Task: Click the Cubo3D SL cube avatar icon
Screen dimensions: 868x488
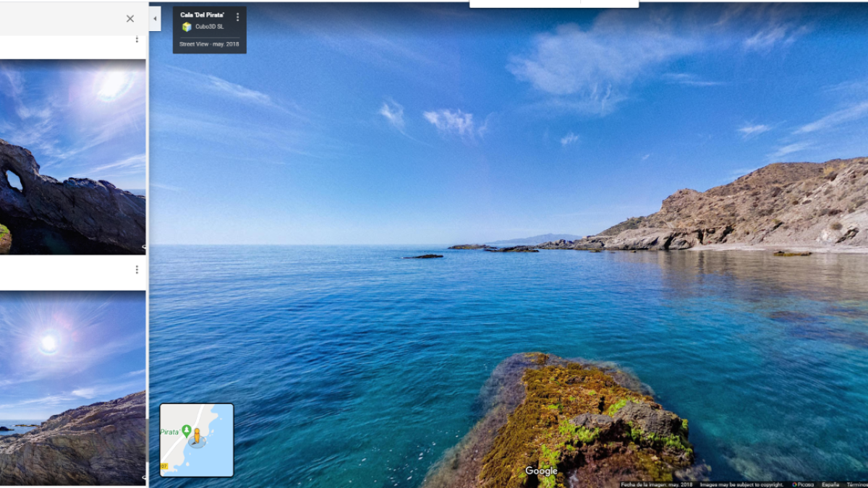Action: point(187,27)
